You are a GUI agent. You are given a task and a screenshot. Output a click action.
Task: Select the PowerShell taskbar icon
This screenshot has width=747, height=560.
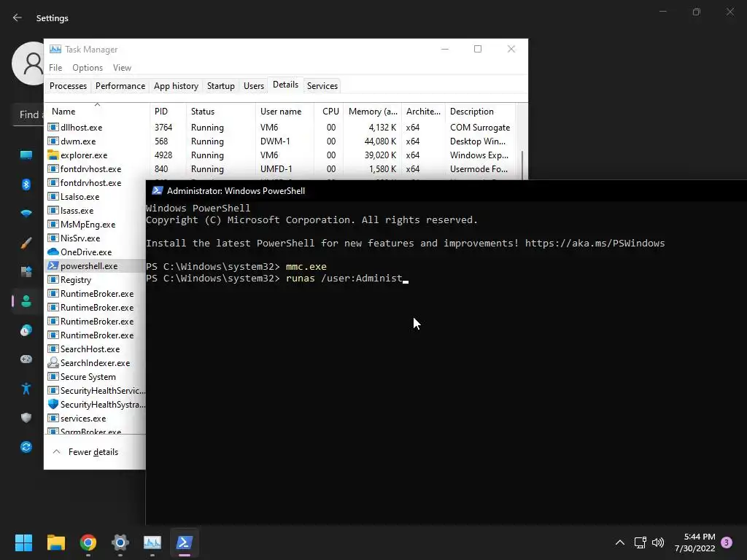pos(185,542)
